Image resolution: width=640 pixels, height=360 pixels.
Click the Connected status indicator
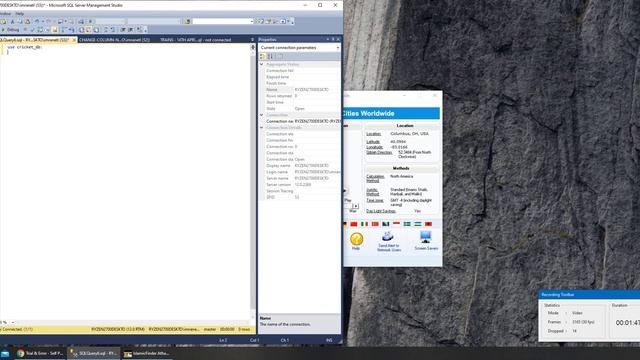pyautogui.click(x=16, y=329)
